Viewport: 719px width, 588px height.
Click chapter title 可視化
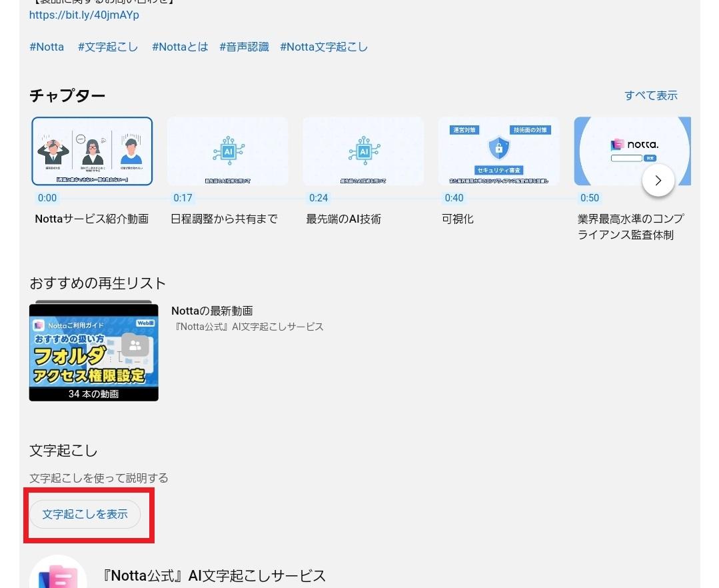pyautogui.click(x=458, y=219)
